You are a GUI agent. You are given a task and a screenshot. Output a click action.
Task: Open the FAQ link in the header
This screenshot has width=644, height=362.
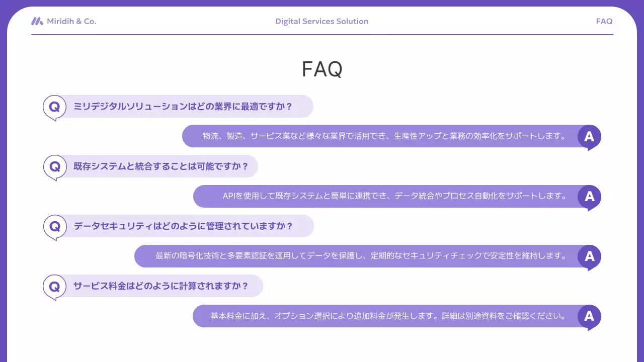click(604, 21)
